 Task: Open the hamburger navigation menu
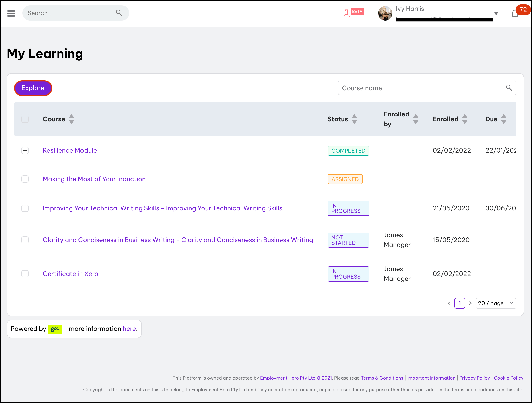coord(11,13)
